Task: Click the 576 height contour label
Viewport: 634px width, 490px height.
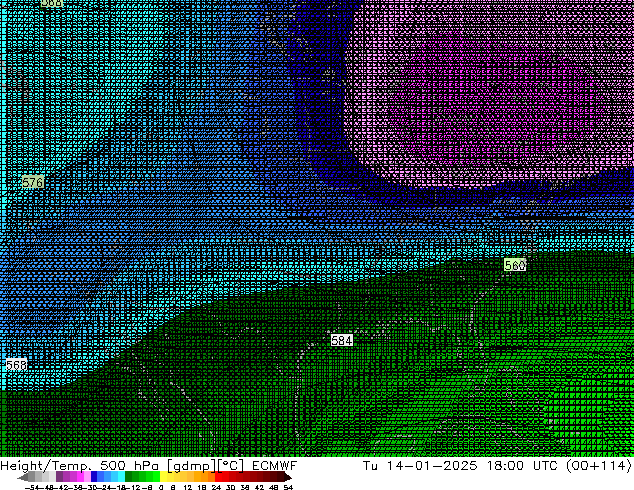Action: click(32, 182)
